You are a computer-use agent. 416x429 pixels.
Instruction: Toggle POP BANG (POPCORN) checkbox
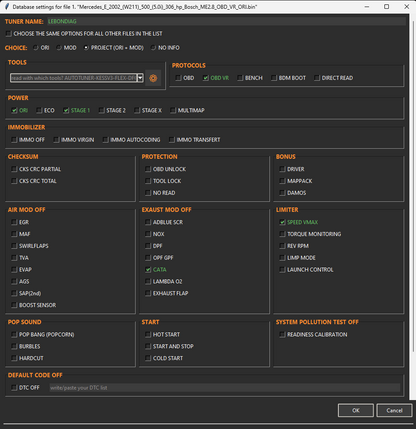[14, 335]
